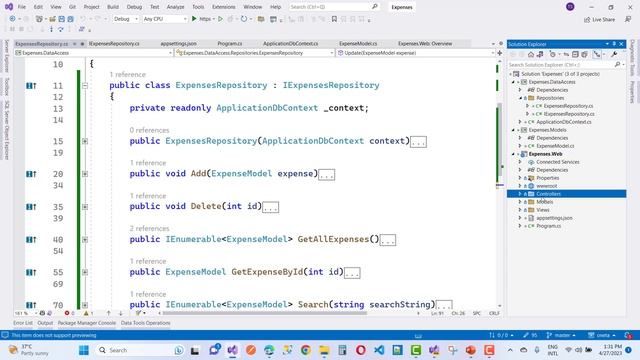Open the master branch dropdown in status bar

tap(561, 335)
